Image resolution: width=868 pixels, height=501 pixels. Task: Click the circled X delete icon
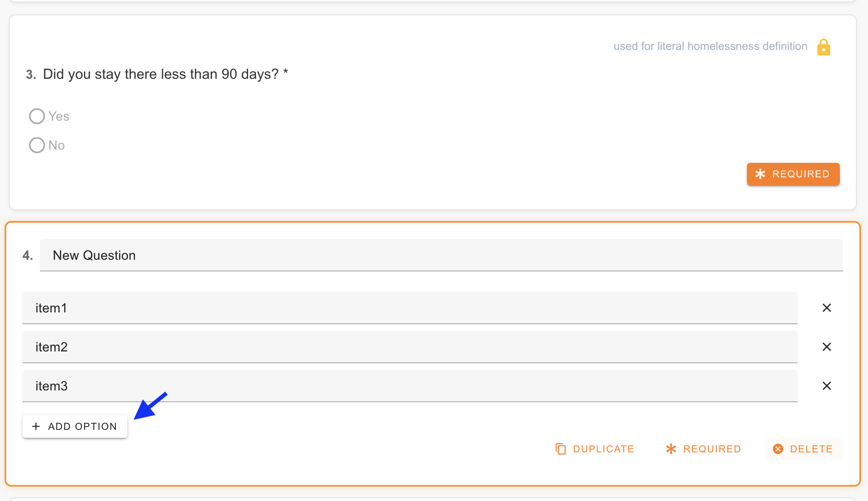pyautogui.click(x=778, y=449)
